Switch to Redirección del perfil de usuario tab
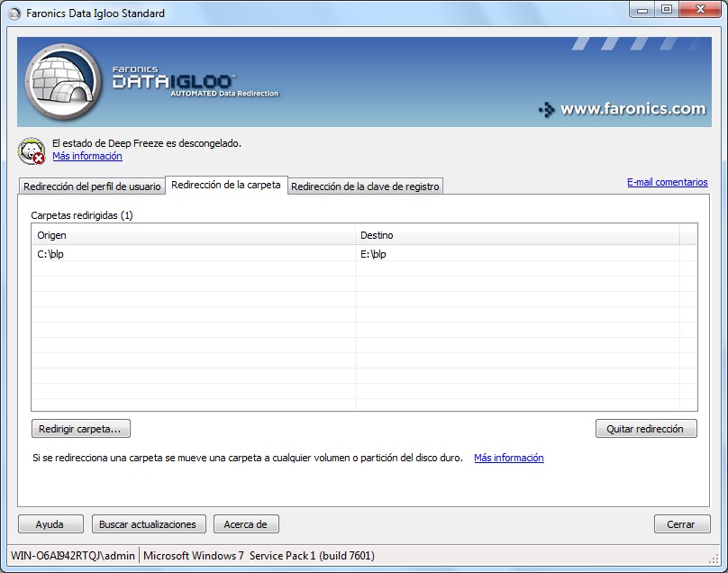This screenshot has height=573, width=728. pos(92,186)
